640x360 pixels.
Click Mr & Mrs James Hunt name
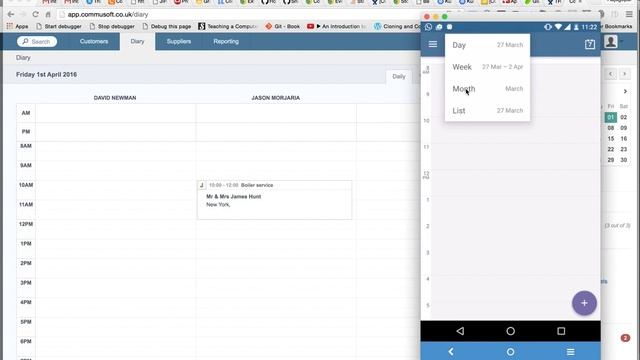click(233, 196)
